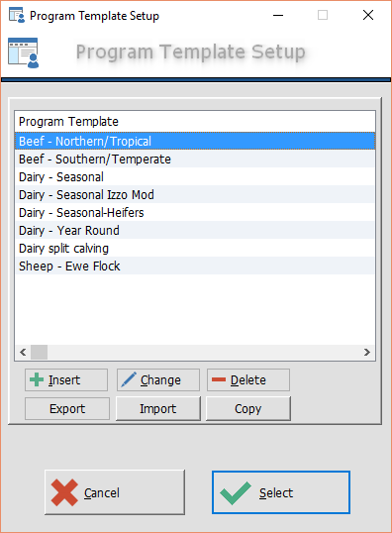
Task: Click the pencil icon on Change
Action: pos(129,379)
